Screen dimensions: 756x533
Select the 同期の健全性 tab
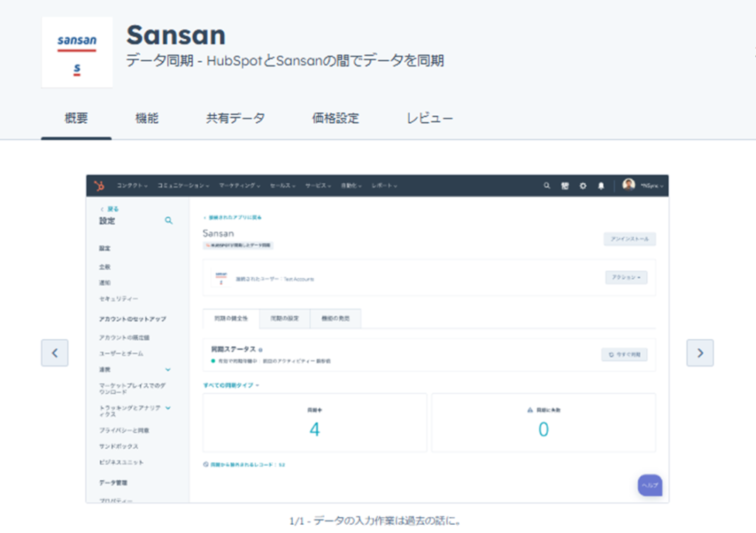231,318
